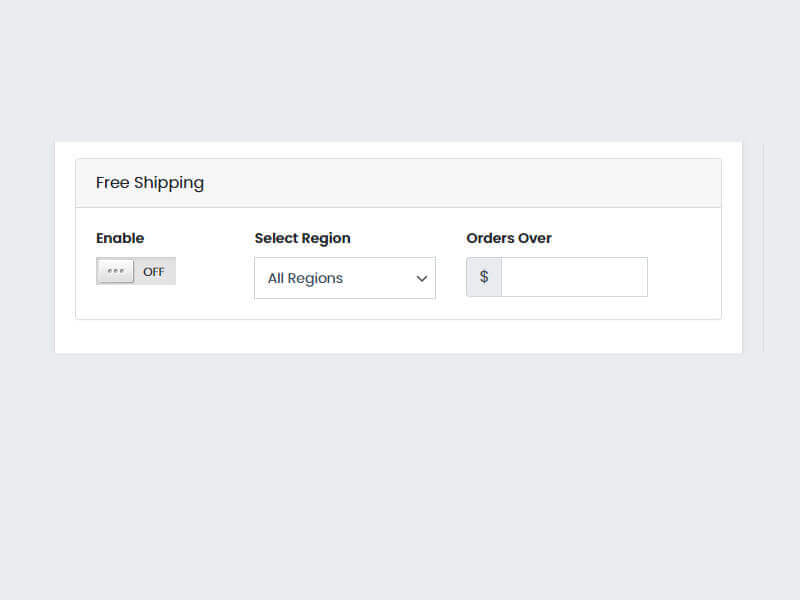Turn on free shipping using the Enable switch
Screen dimensions: 800x600
[135, 271]
